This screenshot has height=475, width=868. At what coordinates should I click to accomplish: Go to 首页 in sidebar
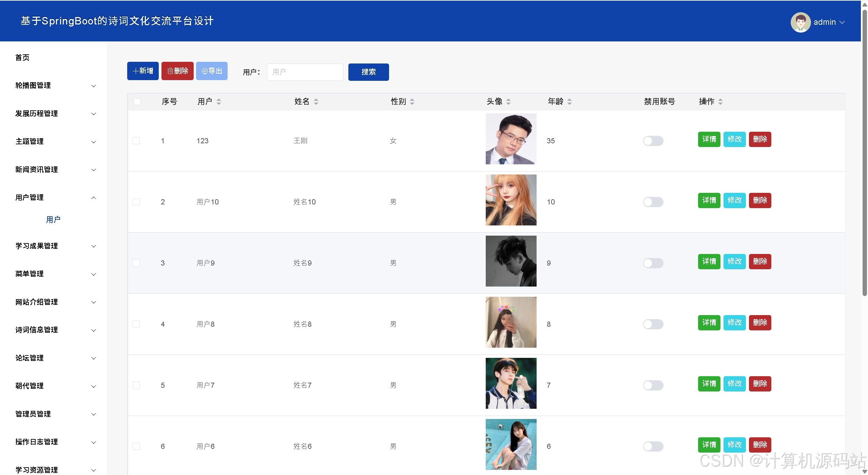pyautogui.click(x=22, y=57)
